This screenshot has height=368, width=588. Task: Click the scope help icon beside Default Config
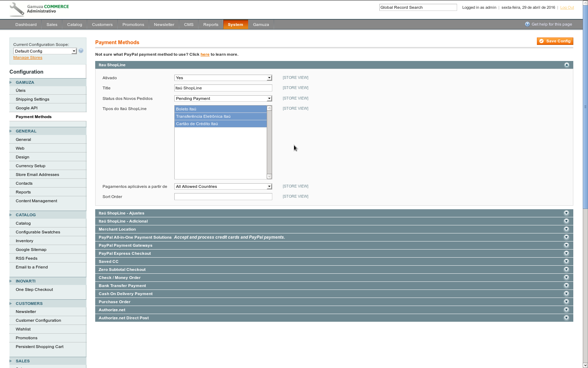coord(81,50)
